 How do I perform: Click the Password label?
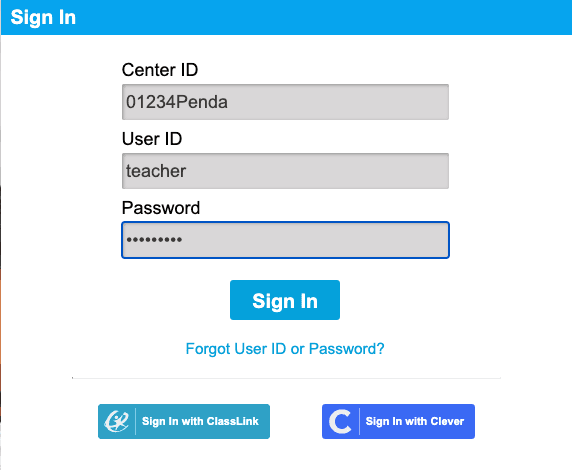161,208
